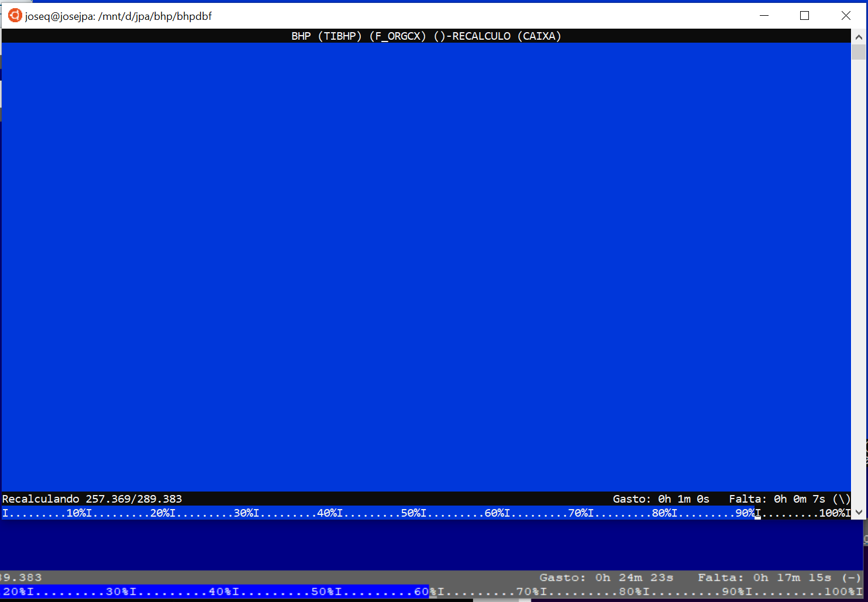
Task: Close the joseq@josejpa terminal window
Action: (x=846, y=16)
